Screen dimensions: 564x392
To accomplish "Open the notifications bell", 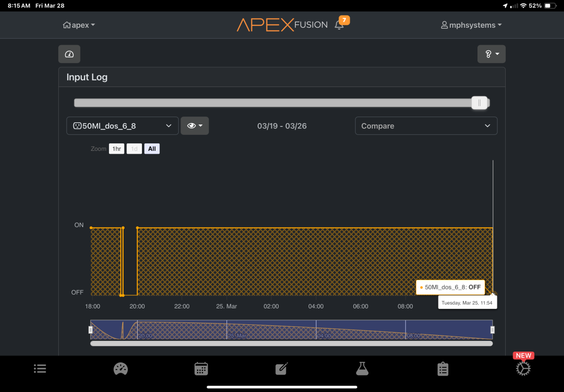I will coord(339,25).
